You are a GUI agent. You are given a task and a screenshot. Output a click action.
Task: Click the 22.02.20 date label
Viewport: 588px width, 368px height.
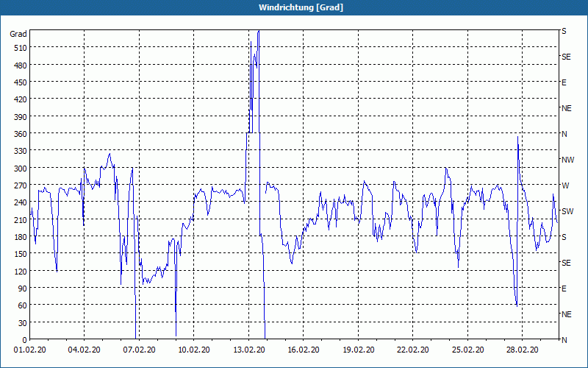click(413, 350)
